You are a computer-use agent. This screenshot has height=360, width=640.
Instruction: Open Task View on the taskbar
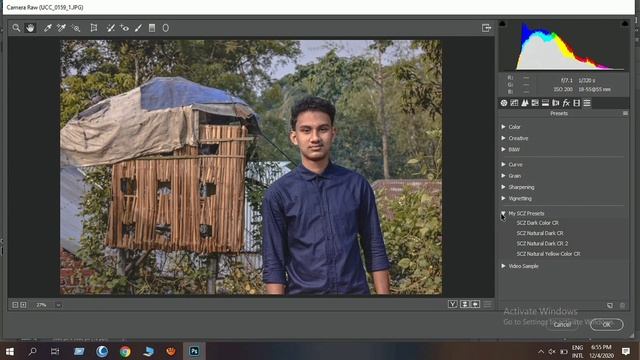coord(55,351)
